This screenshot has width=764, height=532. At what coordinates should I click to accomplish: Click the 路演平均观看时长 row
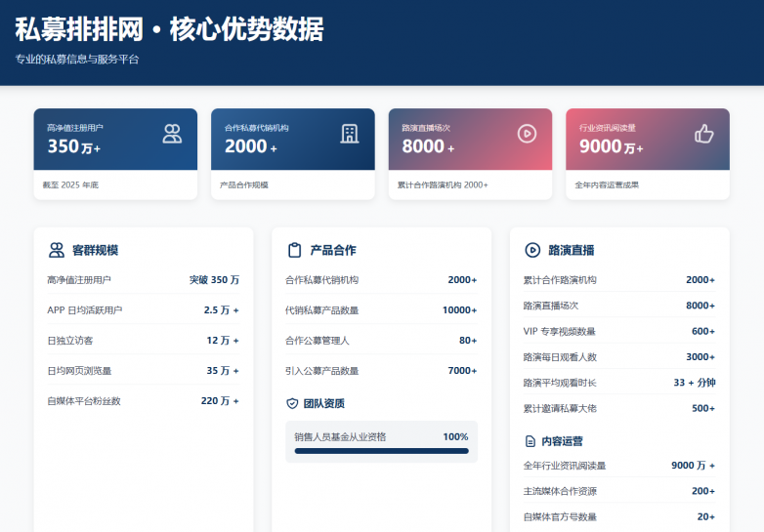pos(618,383)
